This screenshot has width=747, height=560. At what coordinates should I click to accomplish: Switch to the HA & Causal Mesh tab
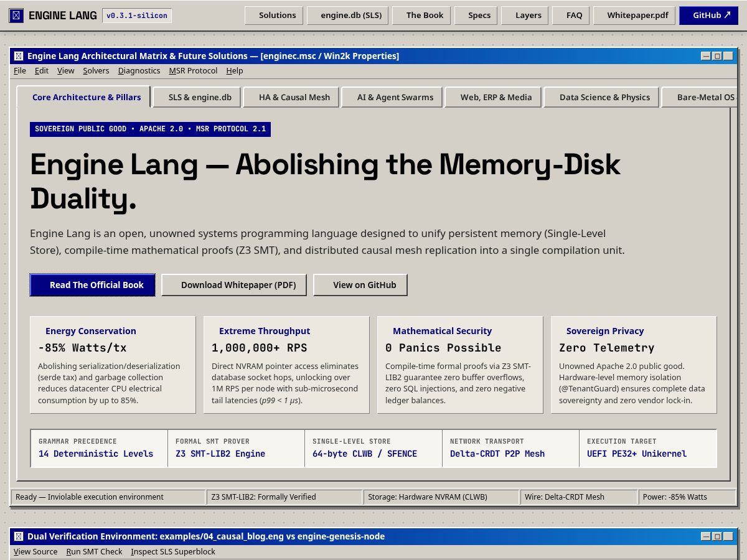pos(291,97)
